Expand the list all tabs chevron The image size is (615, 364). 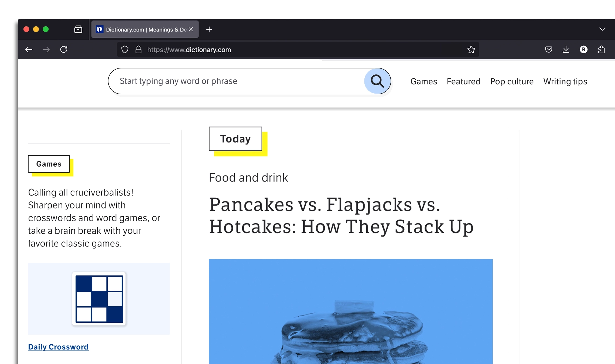pyautogui.click(x=602, y=29)
